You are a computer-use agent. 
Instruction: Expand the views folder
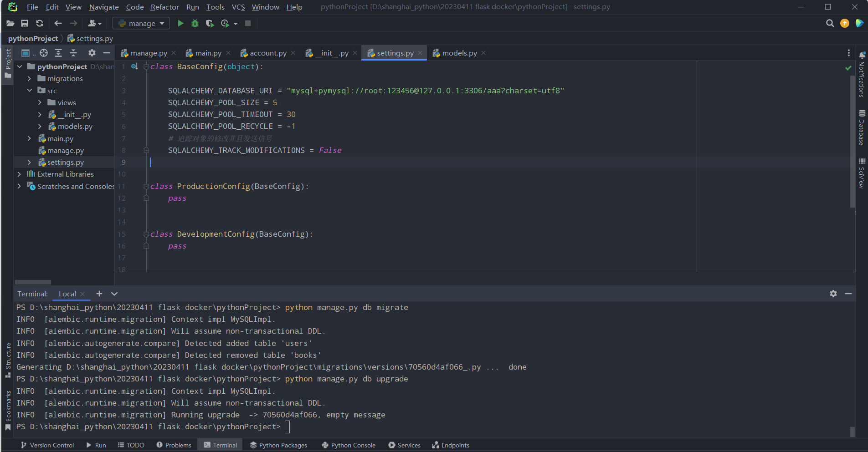pos(40,102)
